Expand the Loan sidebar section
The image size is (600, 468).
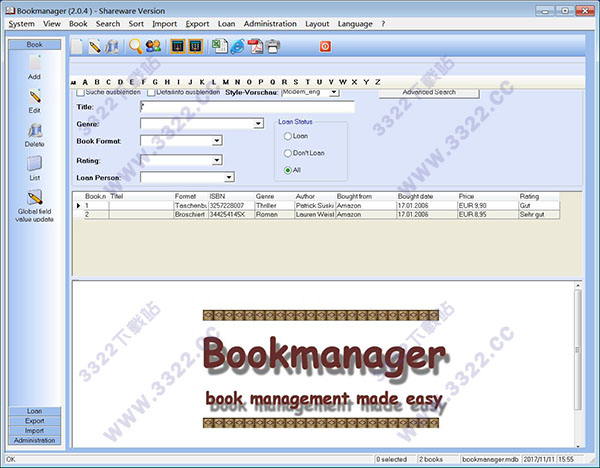click(34, 411)
